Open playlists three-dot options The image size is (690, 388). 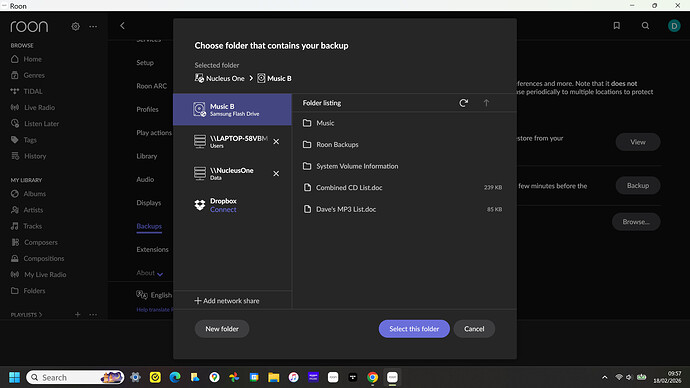[93, 315]
